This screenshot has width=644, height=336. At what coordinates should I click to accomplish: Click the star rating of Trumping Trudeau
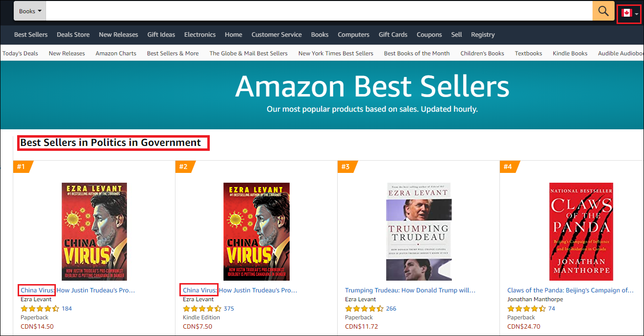364,309
